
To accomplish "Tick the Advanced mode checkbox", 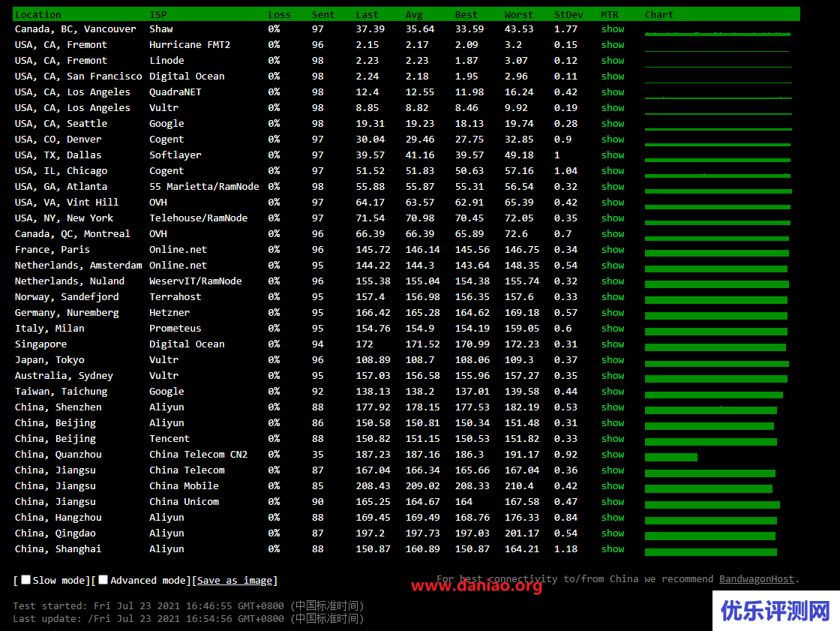I will click(x=103, y=579).
